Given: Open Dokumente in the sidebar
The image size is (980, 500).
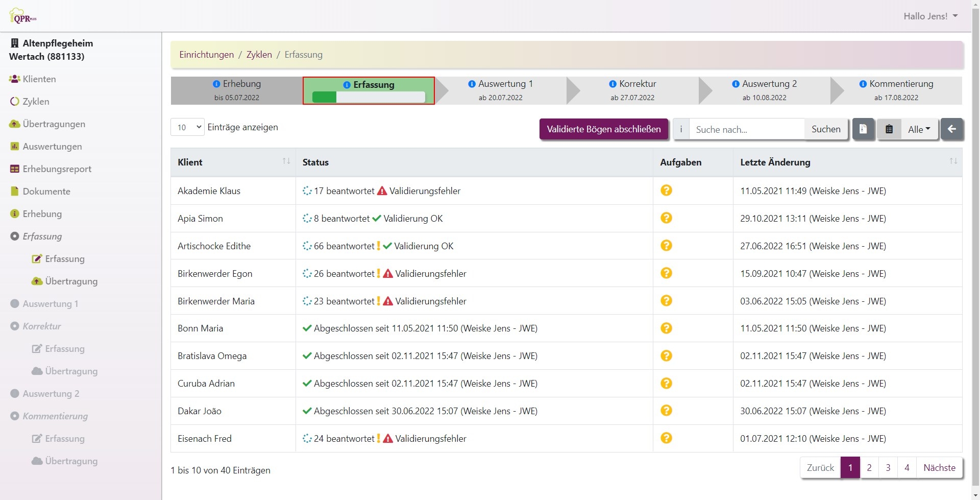Looking at the screenshot, I should point(40,192).
